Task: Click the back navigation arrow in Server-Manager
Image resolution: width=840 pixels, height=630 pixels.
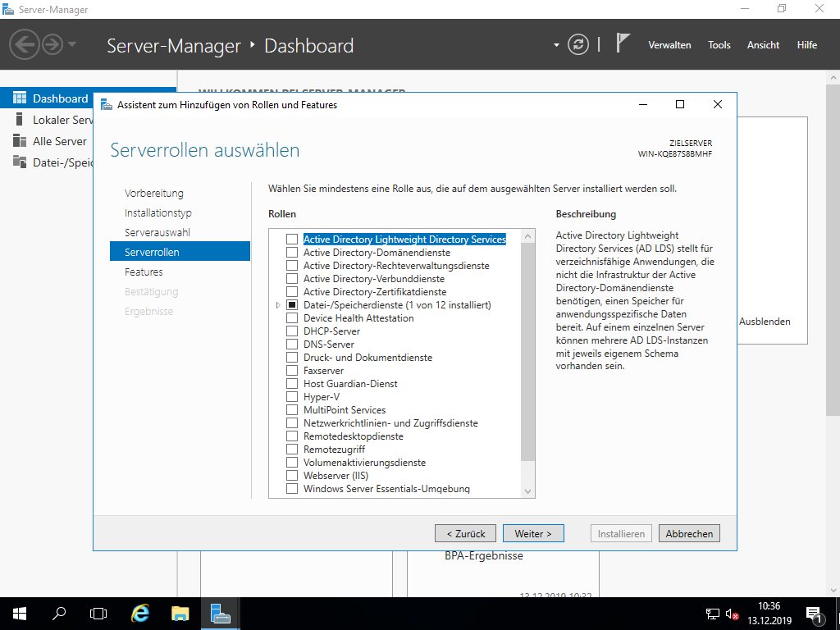Action: [x=24, y=44]
